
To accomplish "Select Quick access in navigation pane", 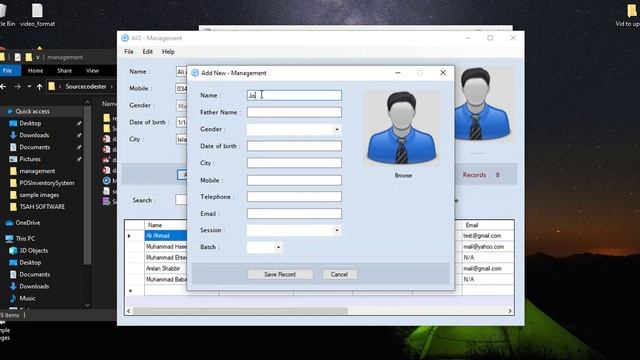I will (33, 111).
